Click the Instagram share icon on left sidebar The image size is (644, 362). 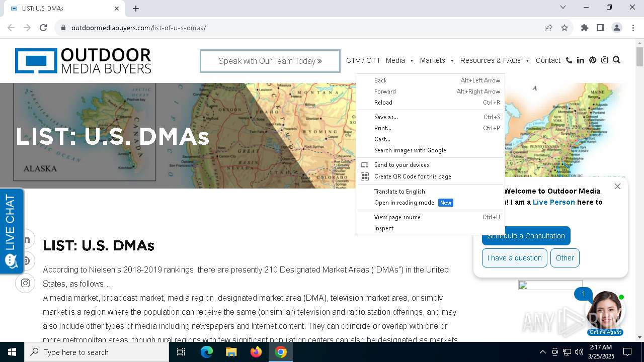[25, 283]
